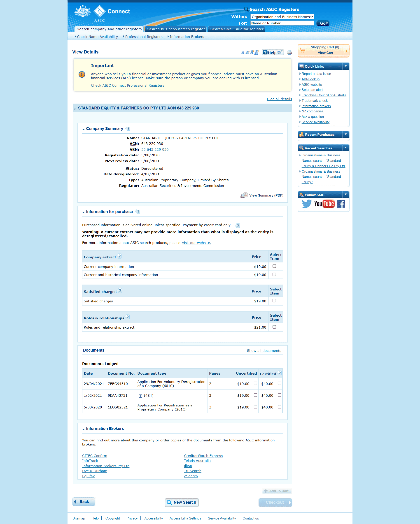The image size is (420, 524).
Task: Click help icon next to credit card note
Action: point(238,225)
